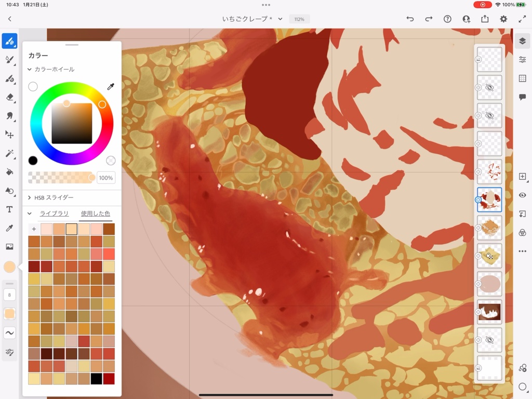
Task: Select the eraser tool
Action: click(x=9, y=97)
